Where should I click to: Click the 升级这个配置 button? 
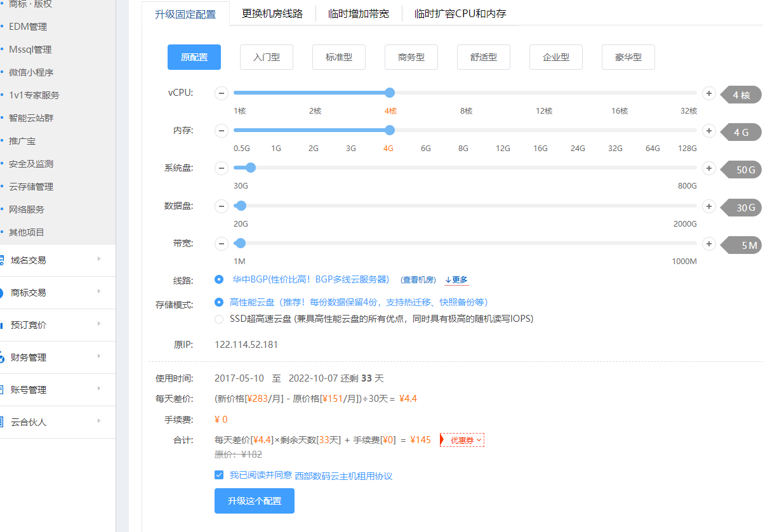point(254,501)
